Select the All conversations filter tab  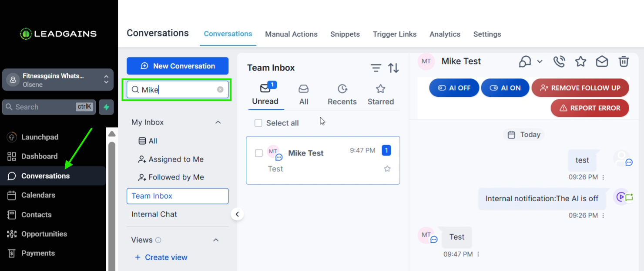tap(304, 95)
